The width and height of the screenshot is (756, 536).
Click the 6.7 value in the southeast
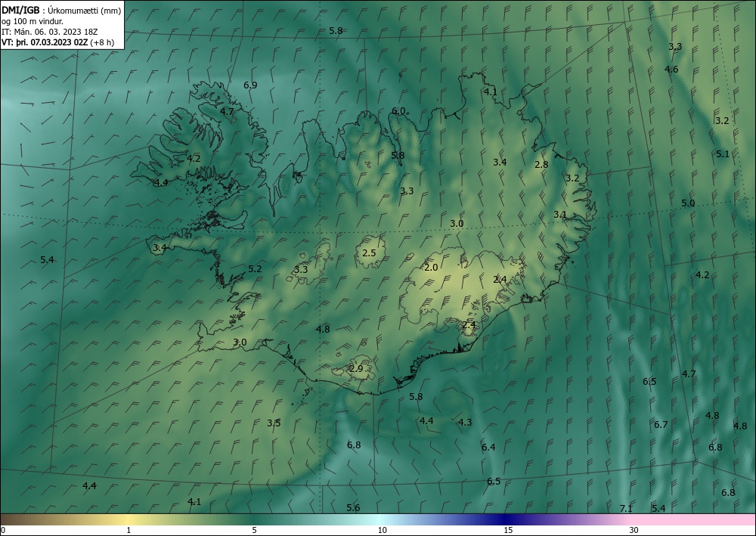point(661,425)
